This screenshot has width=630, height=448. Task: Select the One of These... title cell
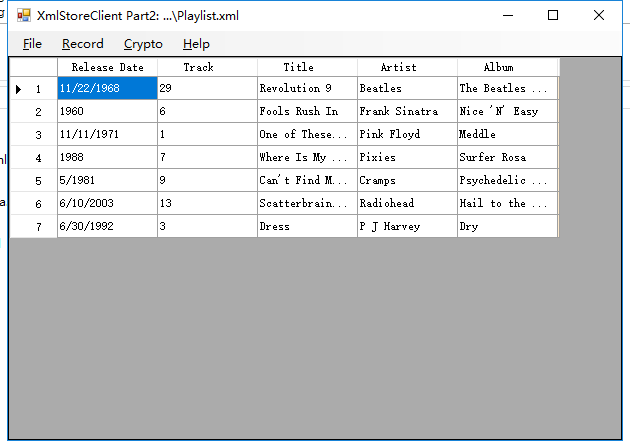pyautogui.click(x=307, y=134)
